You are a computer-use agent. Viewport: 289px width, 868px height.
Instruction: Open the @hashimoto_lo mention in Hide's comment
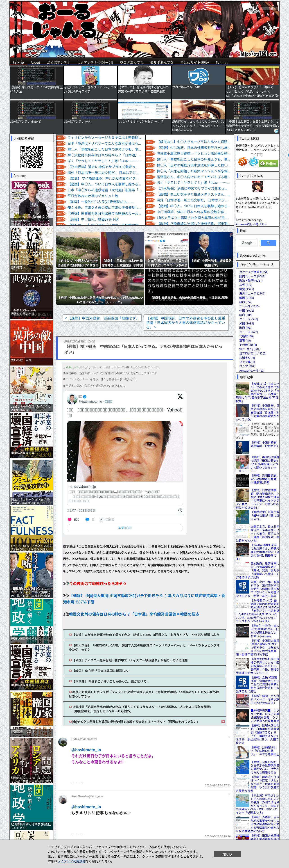pyautogui.click(x=86, y=750)
